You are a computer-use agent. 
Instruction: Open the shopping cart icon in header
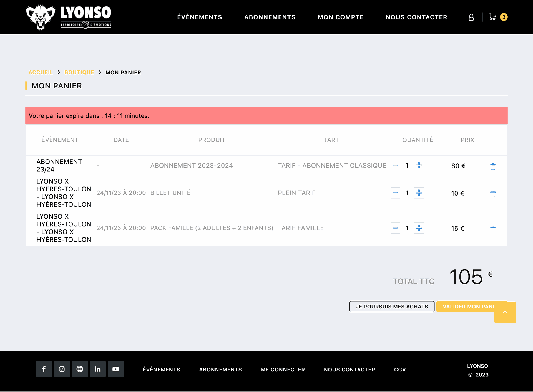tap(493, 17)
